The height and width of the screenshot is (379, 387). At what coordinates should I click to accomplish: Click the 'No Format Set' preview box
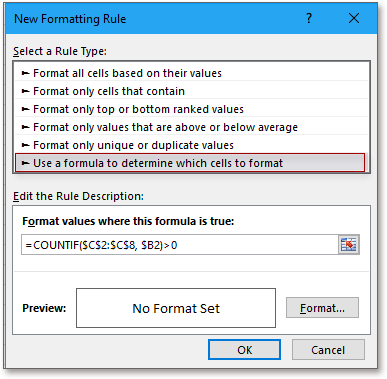click(x=176, y=308)
